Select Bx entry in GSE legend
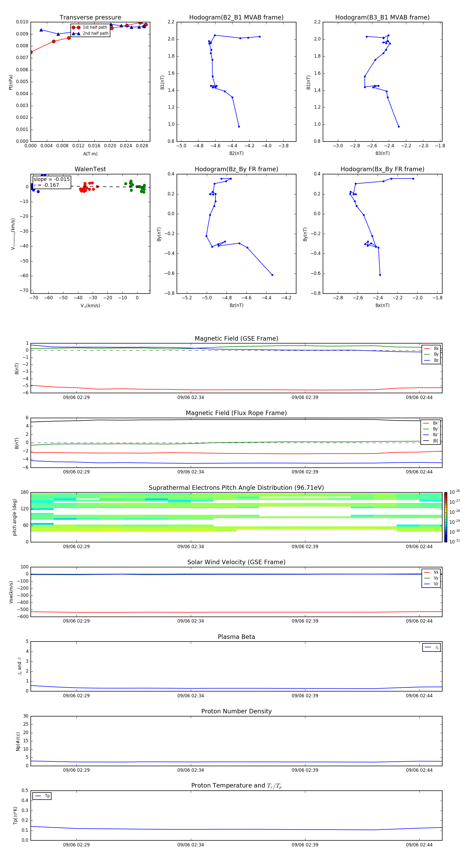473x868 pixels. pos(431,349)
